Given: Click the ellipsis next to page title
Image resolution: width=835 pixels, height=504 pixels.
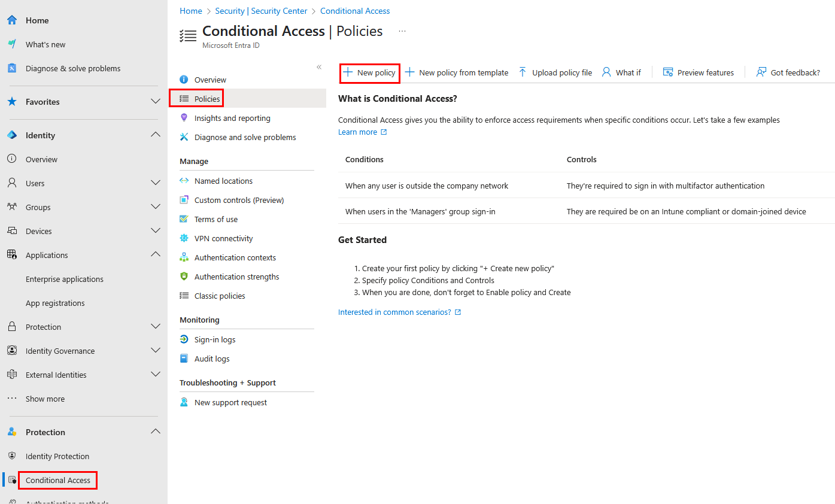Looking at the screenshot, I should (402, 31).
